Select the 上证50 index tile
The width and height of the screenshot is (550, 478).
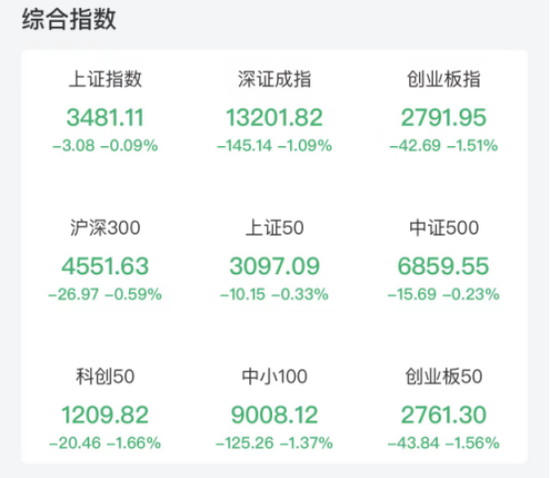coord(274,260)
